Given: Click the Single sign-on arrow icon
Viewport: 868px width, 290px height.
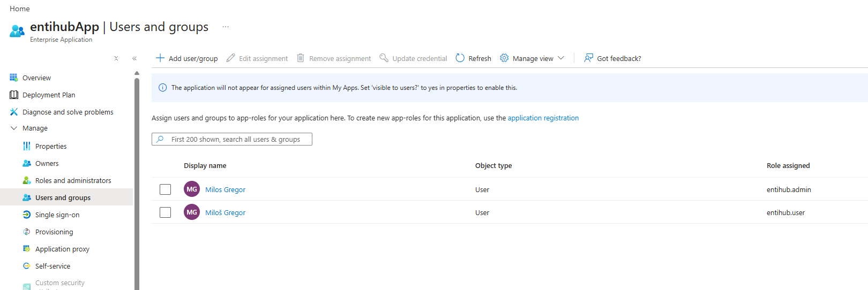Looking at the screenshot, I should click(27, 215).
